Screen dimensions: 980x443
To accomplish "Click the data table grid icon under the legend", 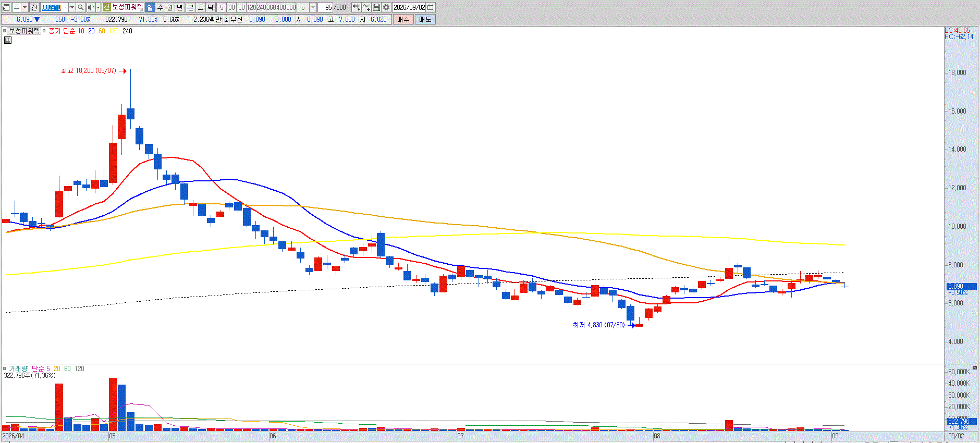I will click(8, 40).
